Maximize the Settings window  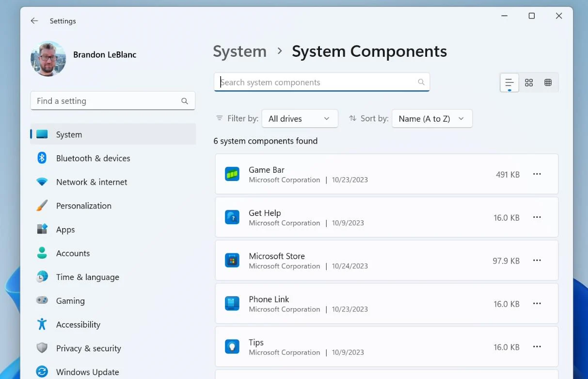click(532, 16)
